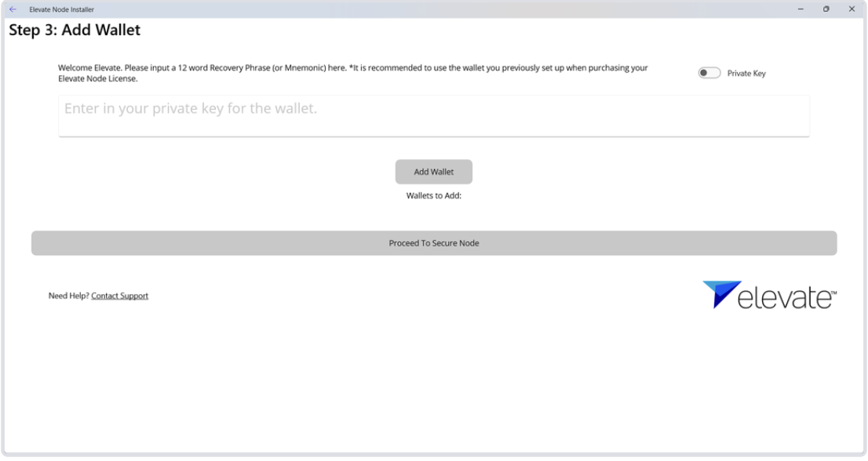Focus the private key input field
The image size is (868, 461).
(x=434, y=115)
